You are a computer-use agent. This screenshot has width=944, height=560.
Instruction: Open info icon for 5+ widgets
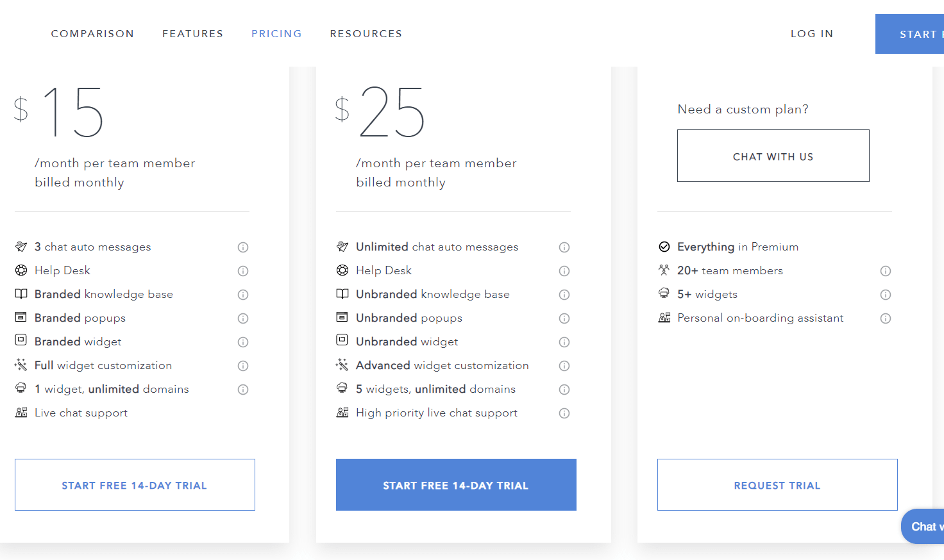[886, 295]
